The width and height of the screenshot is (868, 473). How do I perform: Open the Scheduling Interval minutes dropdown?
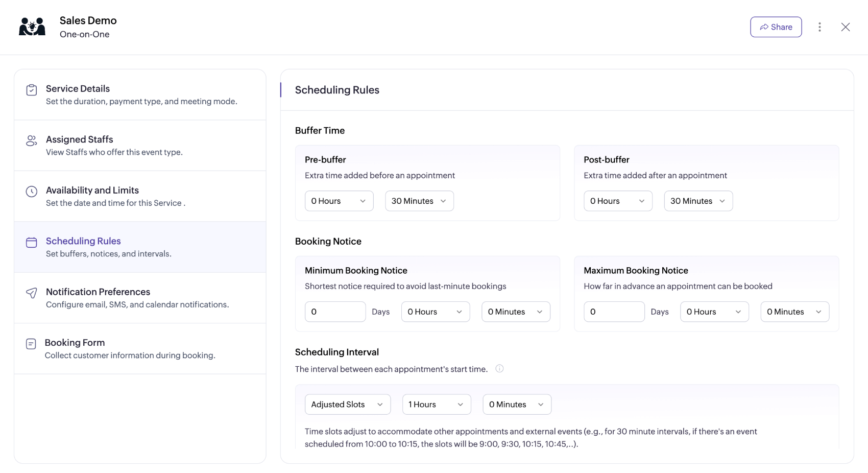[x=516, y=404]
